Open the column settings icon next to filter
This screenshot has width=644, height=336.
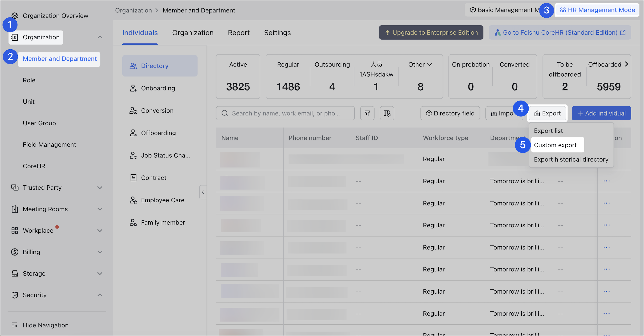pos(387,113)
